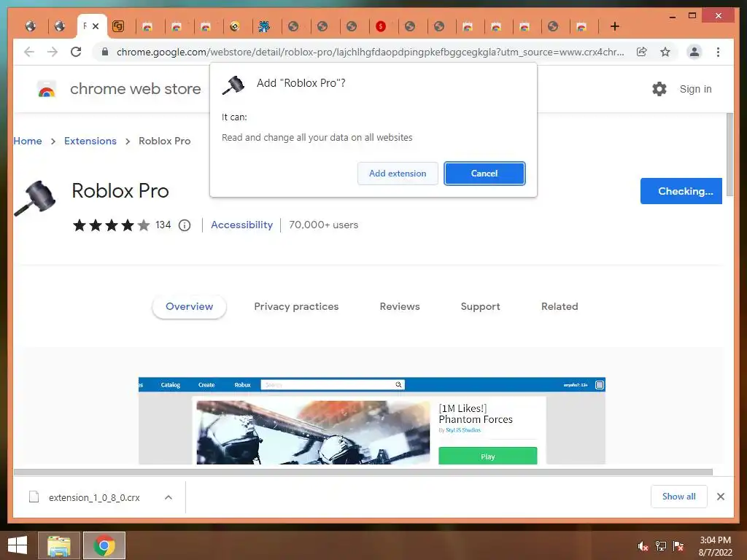Viewport: 747px width, 560px height.
Task: Click the horizontal scrollbar at page bottom
Action: pyautogui.click(x=363, y=472)
